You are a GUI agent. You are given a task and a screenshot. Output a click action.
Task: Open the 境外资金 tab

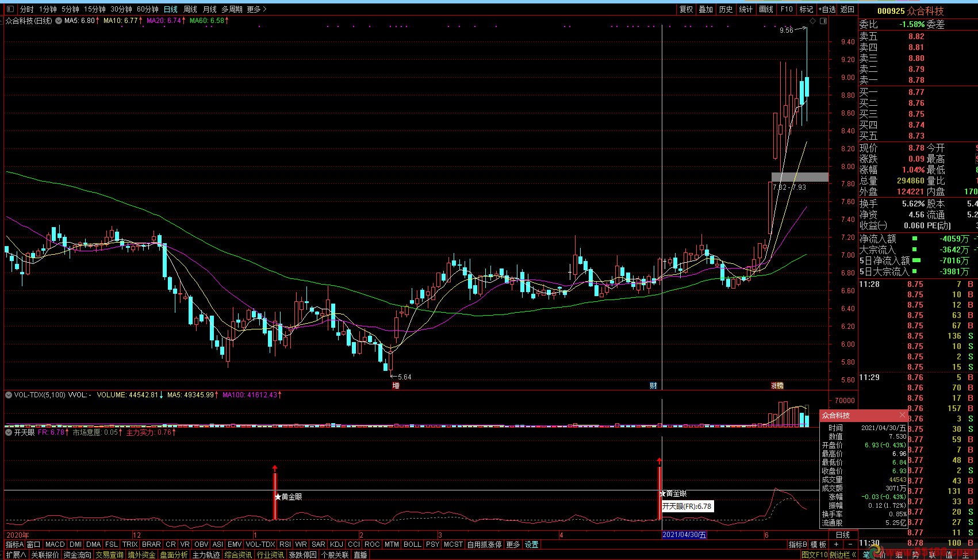(x=141, y=555)
